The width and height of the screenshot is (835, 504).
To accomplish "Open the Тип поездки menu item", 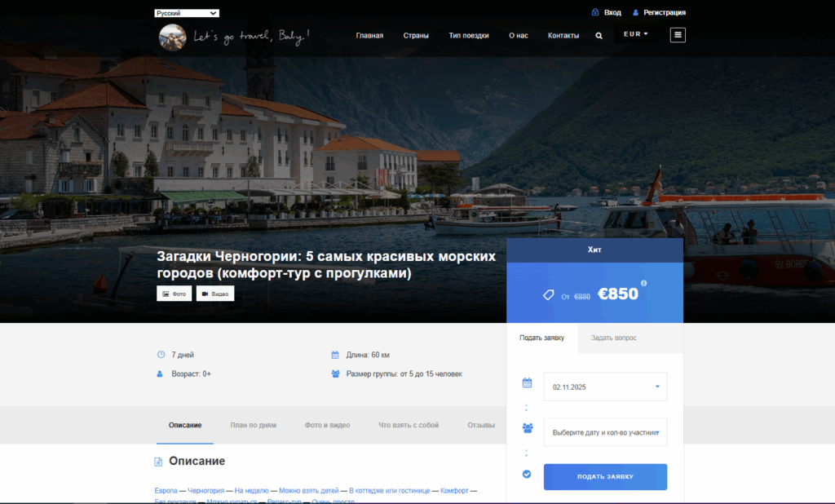I will [469, 36].
